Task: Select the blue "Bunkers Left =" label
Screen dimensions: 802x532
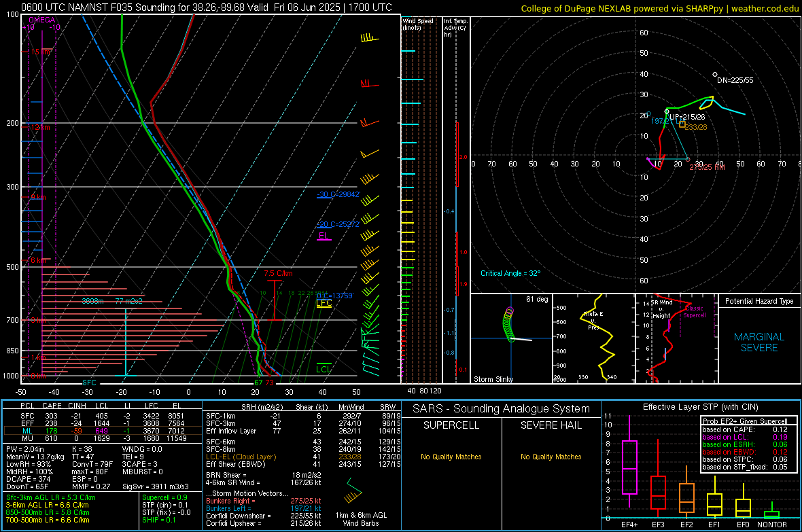Action: (x=228, y=508)
